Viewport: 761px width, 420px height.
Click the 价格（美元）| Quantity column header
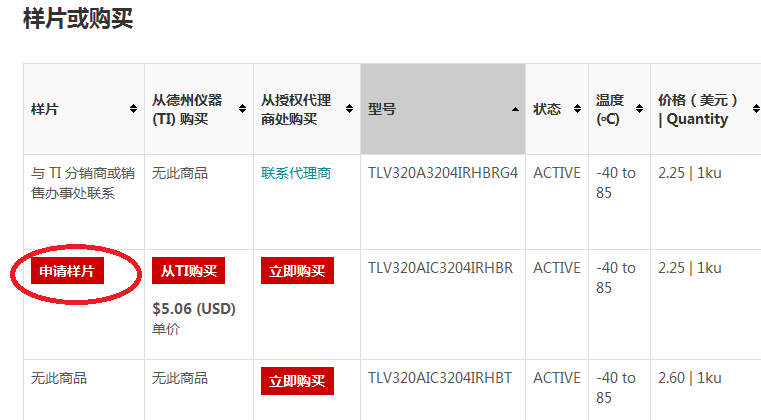pyautogui.click(x=699, y=109)
